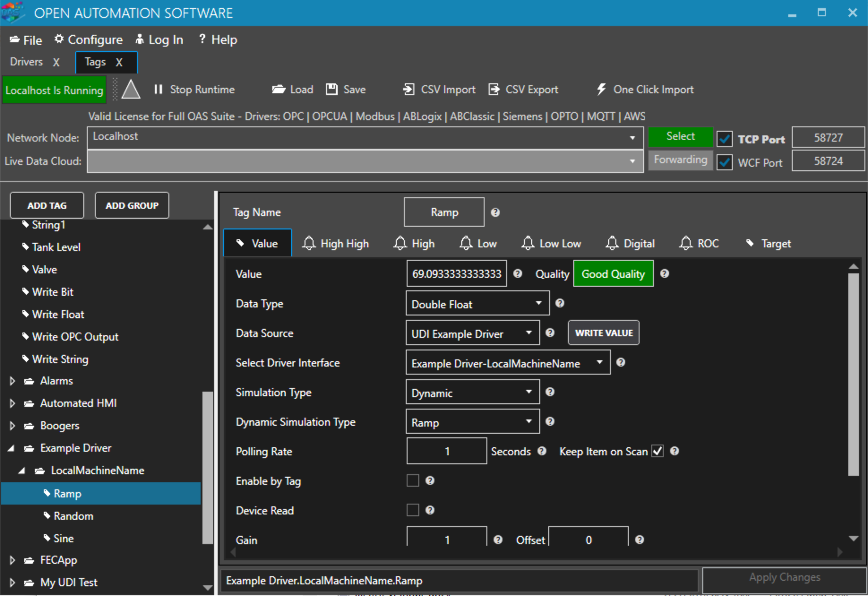Open the Data Type dropdown
The height and width of the screenshot is (596, 868).
pyautogui.click(x=477, y=304)
